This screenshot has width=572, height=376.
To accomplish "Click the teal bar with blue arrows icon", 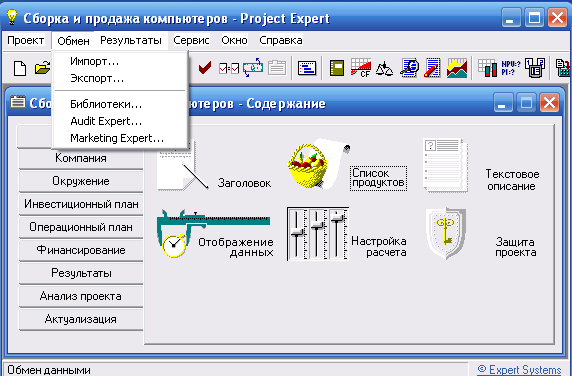I will 253,67.
